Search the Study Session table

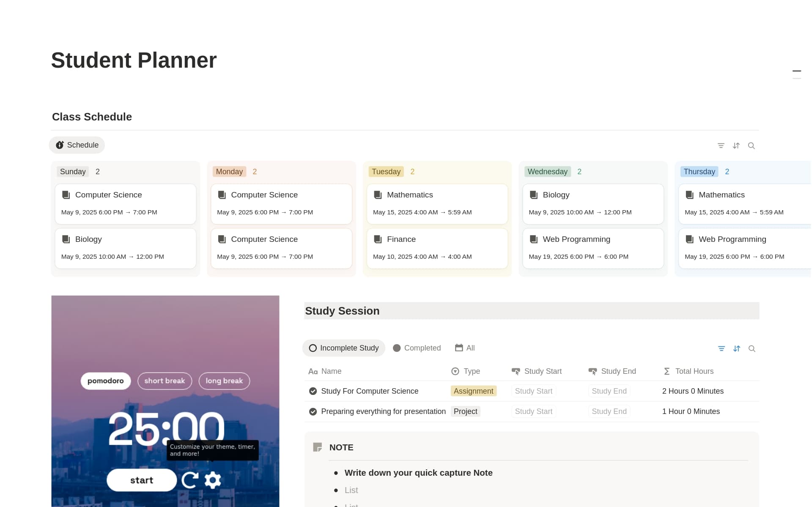(752, 348)
